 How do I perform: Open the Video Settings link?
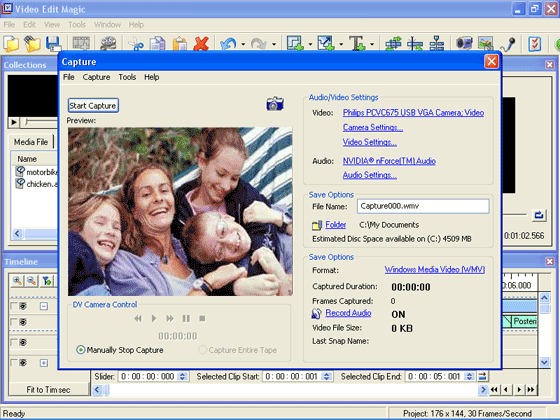point(370,142)
